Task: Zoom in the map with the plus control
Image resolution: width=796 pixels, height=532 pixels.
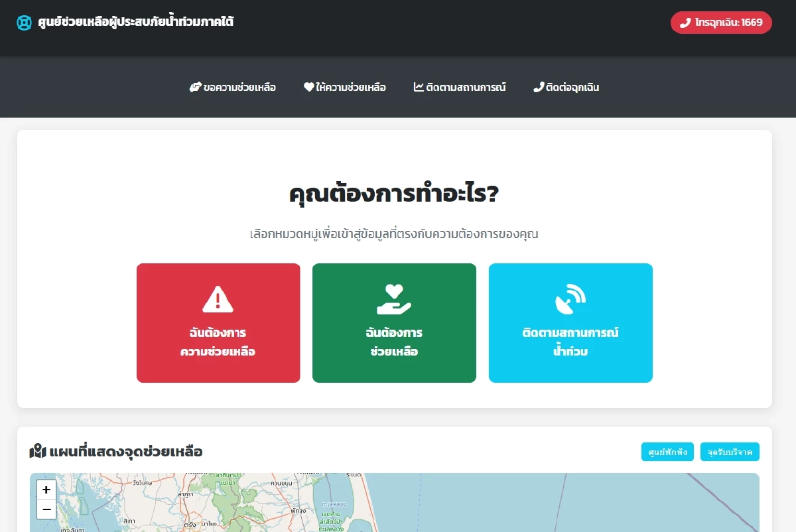Action: (46, 490)
